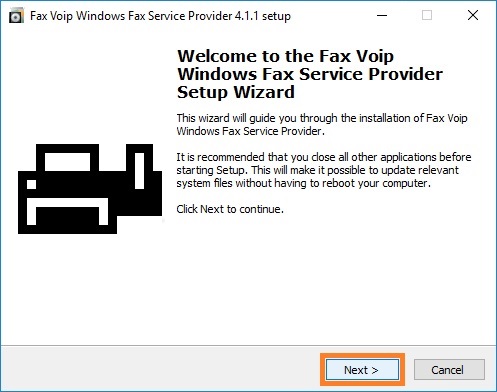497x392 pixels.
Task: Click the This wizard will guide you paragraph
Action: click(x=322, y=124)
